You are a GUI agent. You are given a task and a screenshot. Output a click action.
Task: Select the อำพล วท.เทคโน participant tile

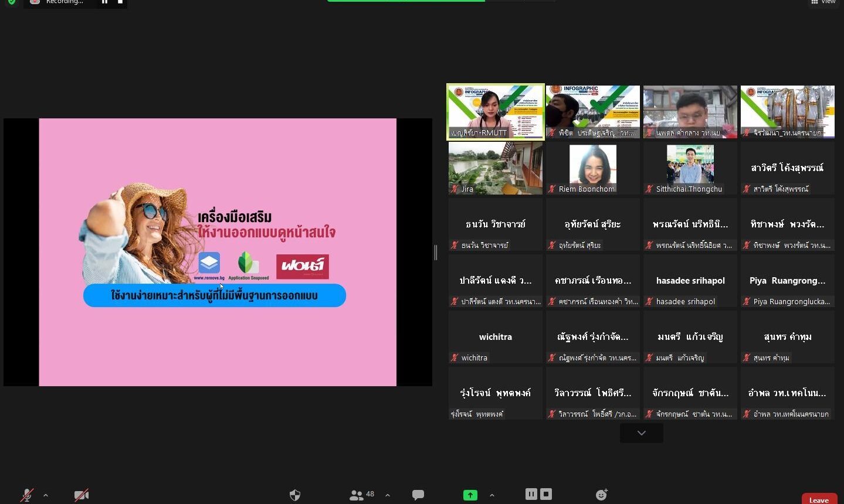coord(788,393)
